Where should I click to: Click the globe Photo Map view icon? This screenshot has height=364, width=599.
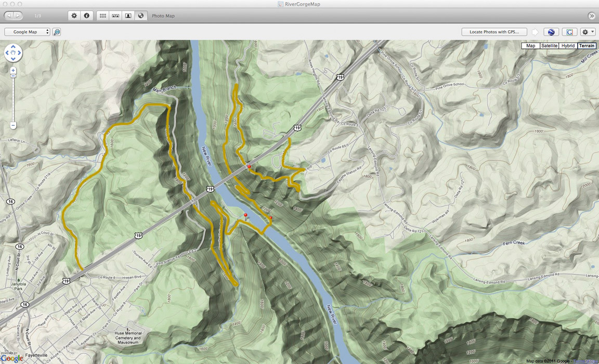pos(141,16)
